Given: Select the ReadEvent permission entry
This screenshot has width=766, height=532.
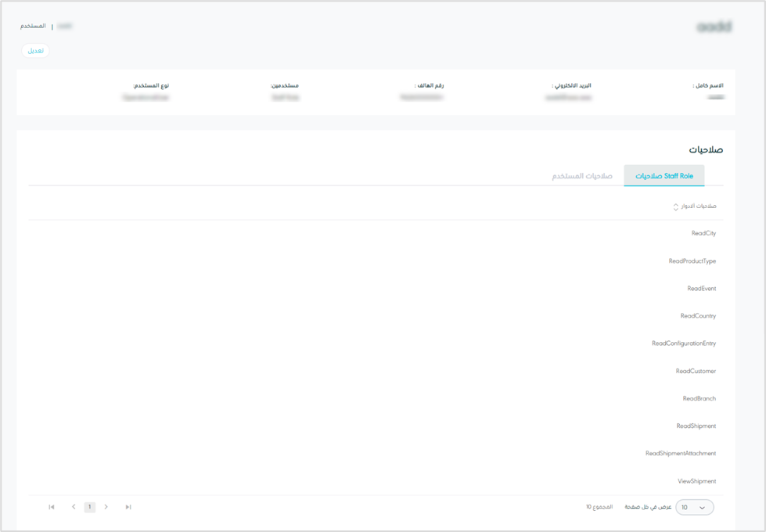Looking at the screenshot, I should (x=701, y=289).
